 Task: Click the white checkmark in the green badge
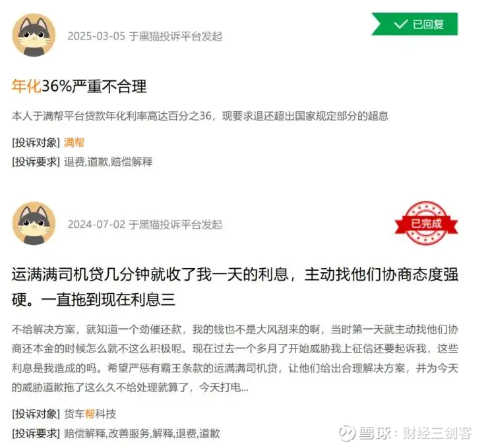coord(400,24)
